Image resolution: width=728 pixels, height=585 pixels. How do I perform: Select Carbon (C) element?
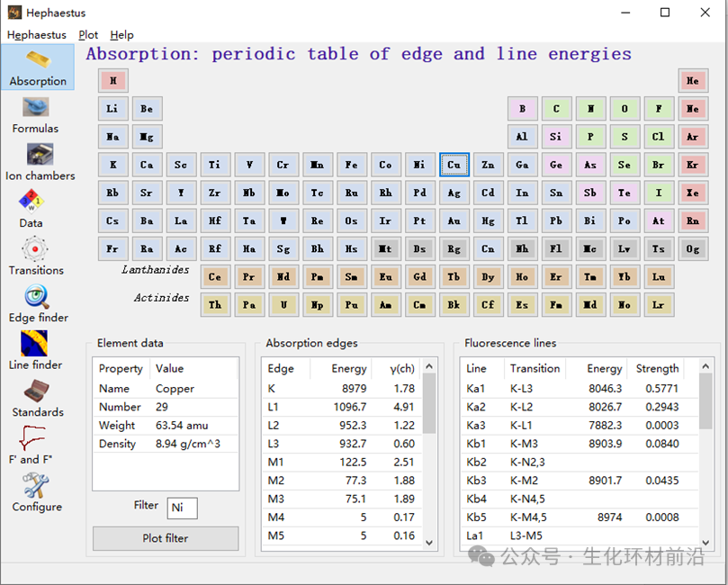(x=556, y=109)
